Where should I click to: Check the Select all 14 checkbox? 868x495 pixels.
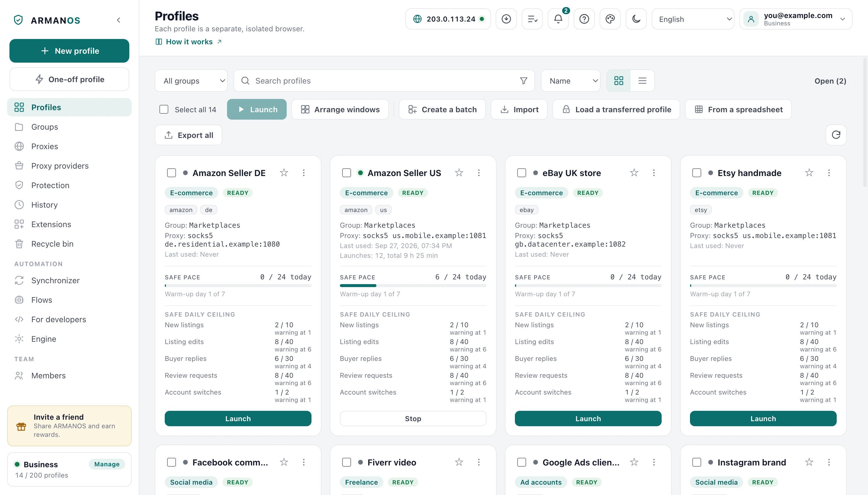(x=164, y=110)
